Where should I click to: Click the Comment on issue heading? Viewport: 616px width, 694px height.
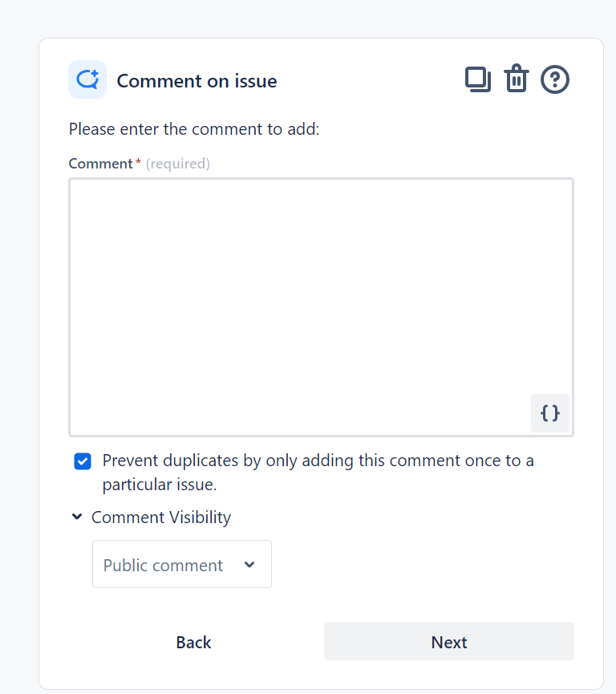coord(197,80)
